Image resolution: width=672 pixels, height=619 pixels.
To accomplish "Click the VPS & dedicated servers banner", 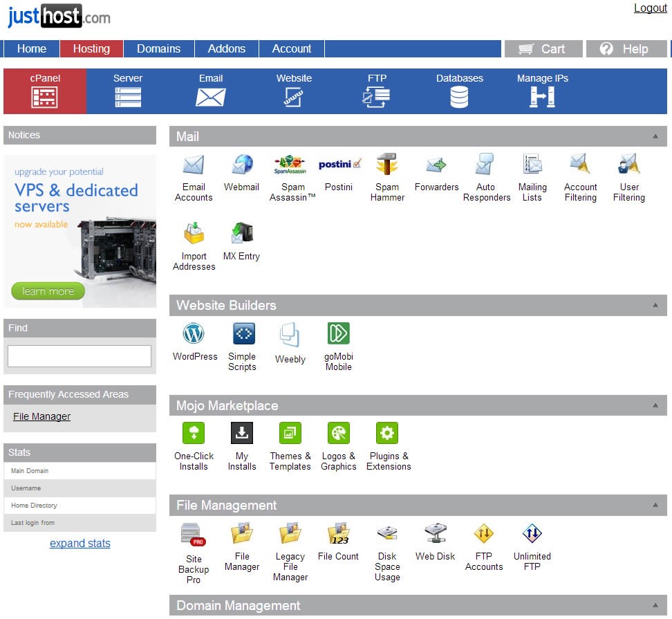I will 80,231.
